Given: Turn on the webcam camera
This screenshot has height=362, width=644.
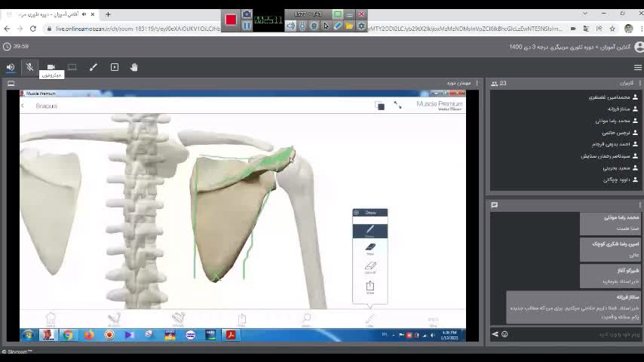Looking at the screenshot, I should (x=51, y=67).
